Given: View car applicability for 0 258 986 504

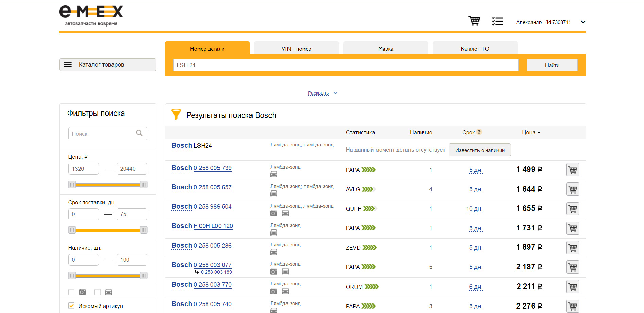Looking at the screenshot, I should pyautogui.click(x=285, y=213).
